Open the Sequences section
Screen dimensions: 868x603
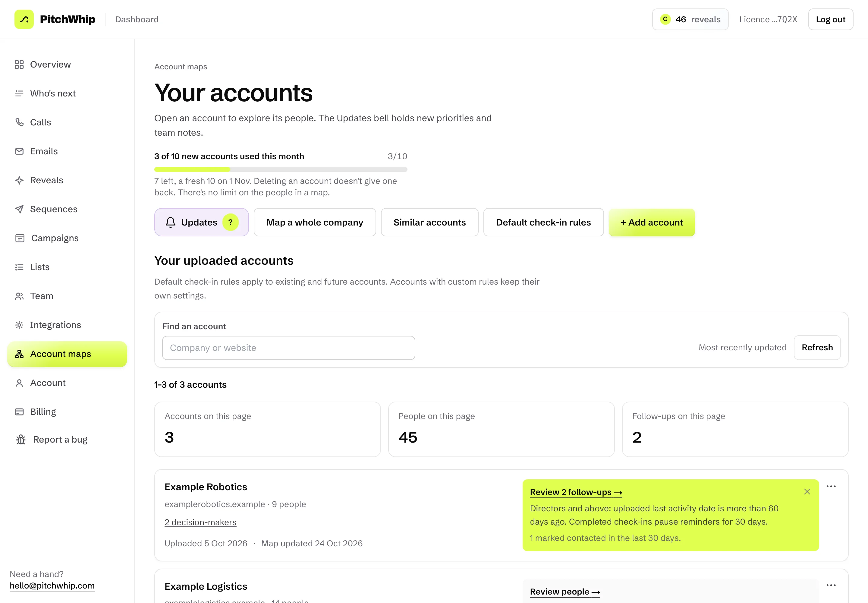pyautogui.click(x=67, y=209)
